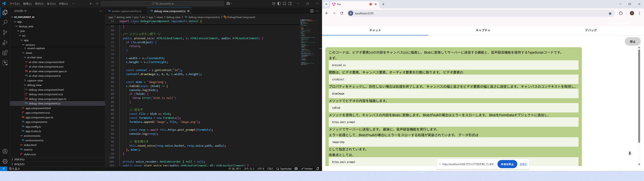The width and height of the screenshot is (644, 181).
Task: Open the Source Control view in activity bar
Action: 5,33
